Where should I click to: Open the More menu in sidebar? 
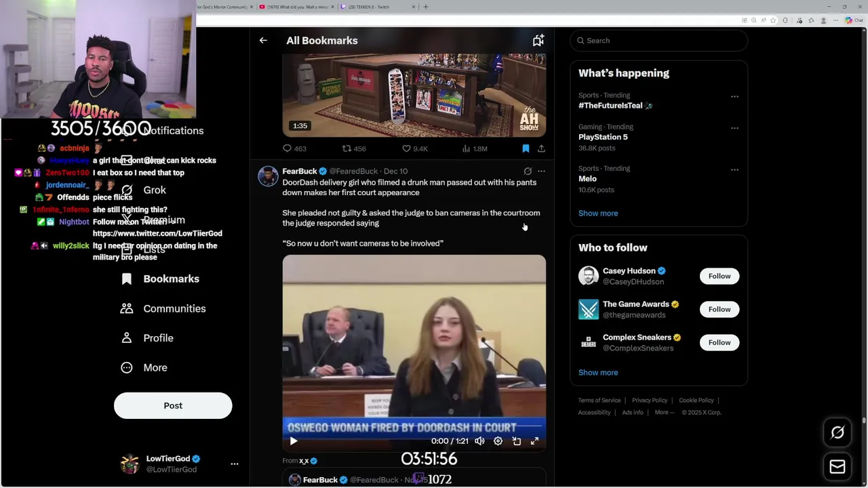point(143,368)
